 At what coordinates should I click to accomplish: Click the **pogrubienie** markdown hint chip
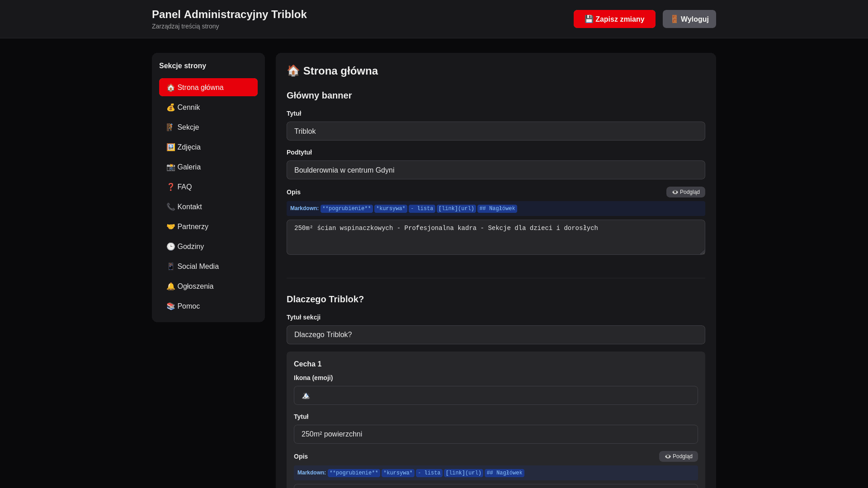(x=346, y=208)
